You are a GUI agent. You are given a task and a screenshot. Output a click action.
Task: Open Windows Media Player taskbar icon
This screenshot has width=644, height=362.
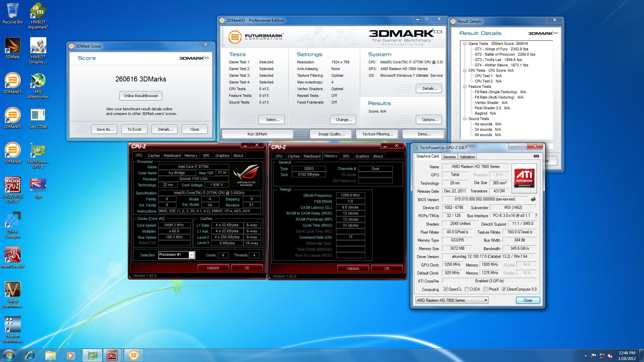(70, 355)
